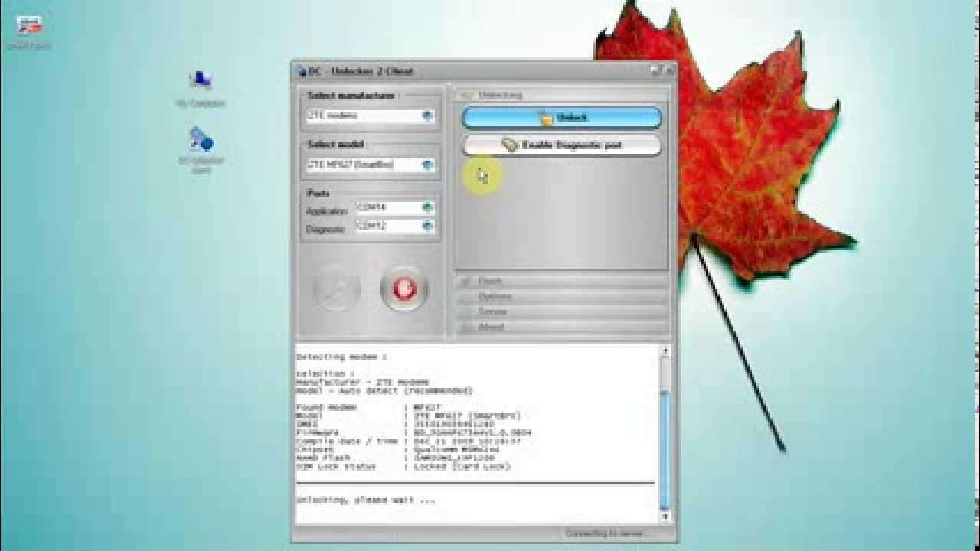Click the greyed-out detect magnifier button
980x551 pixels.
pyautogui.click(x=338, y=289)
